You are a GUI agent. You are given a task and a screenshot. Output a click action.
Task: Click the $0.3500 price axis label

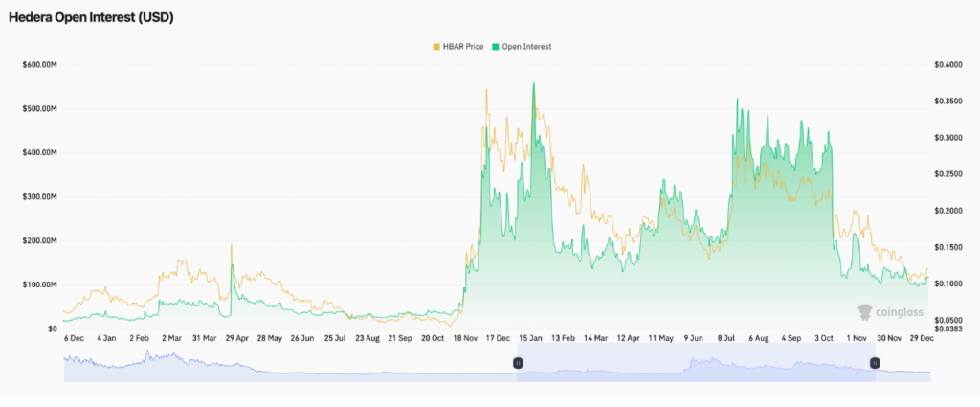(948, 102)
